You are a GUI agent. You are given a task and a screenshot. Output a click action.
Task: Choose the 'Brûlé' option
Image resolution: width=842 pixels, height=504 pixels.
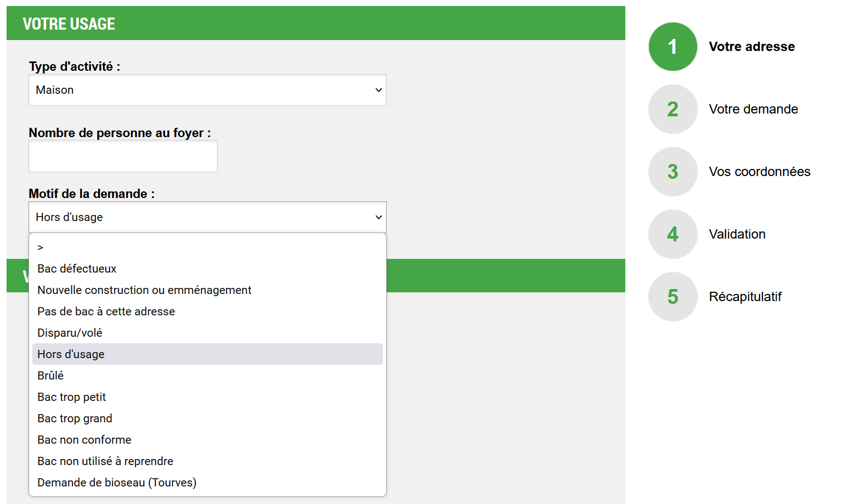click(50, 376)
